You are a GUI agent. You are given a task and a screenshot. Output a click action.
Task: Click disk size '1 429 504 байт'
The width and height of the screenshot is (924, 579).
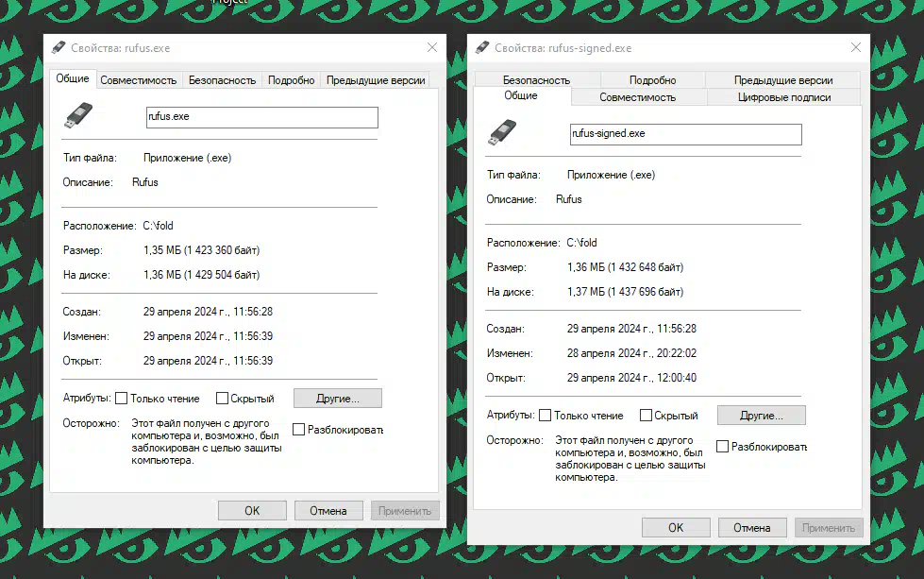[222, 275]
